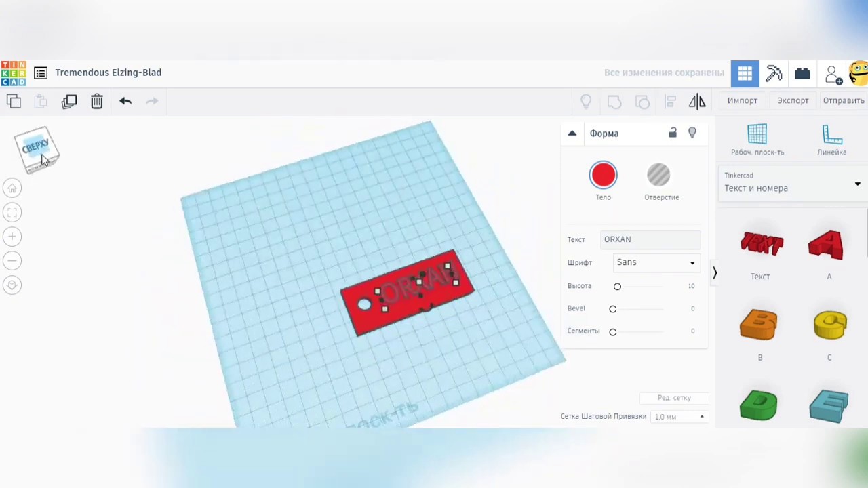Toggle the shape visibility lightbulb

(x=692, y=133)
